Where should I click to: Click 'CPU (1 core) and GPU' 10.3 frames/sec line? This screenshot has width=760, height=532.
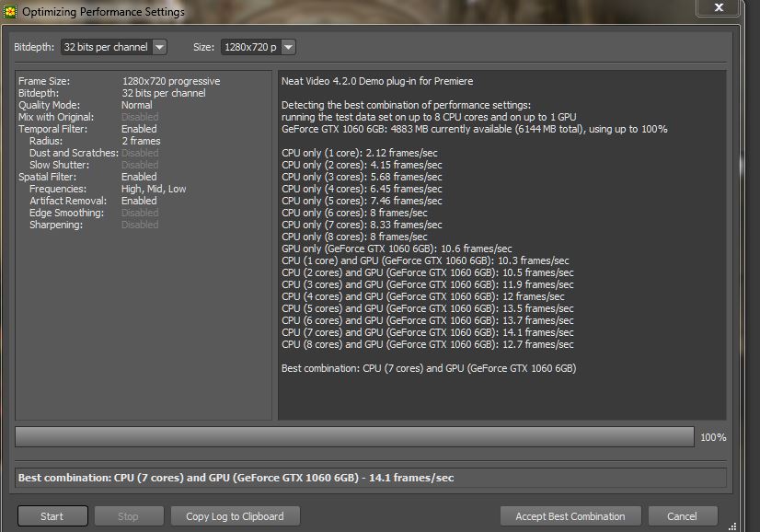(425, 260)
